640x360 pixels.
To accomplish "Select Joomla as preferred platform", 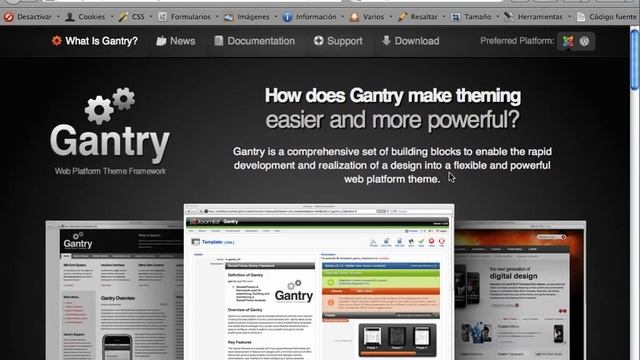I will [x=568, y=41].
